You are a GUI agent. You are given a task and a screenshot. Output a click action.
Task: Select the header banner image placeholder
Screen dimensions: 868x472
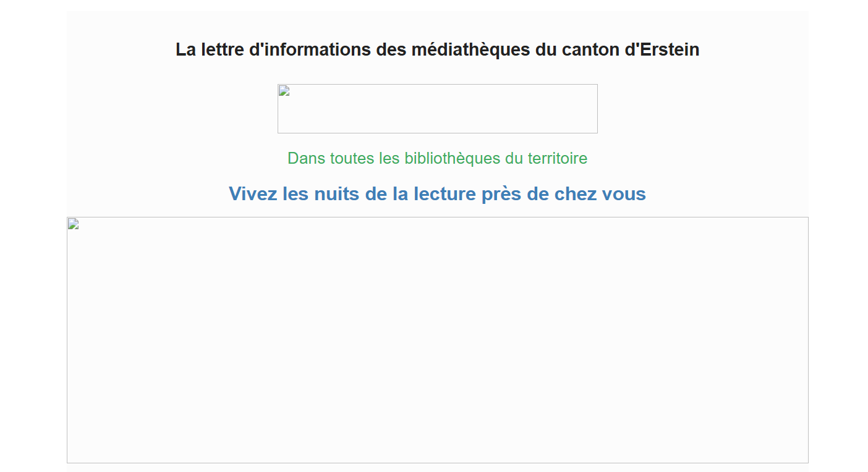coord(438,109)
